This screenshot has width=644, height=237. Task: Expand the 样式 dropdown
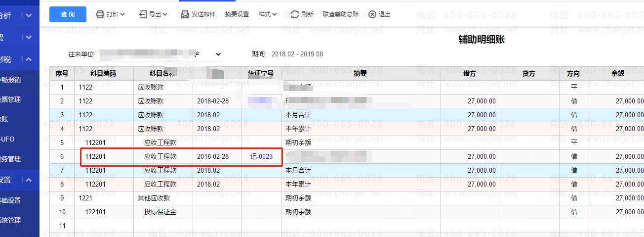(x=268, y=14)
